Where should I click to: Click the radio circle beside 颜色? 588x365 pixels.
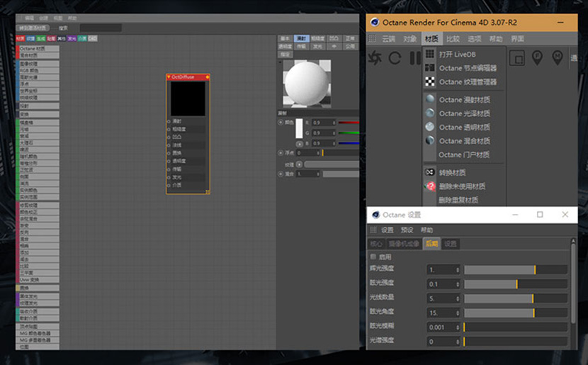[x=281, y=123]
